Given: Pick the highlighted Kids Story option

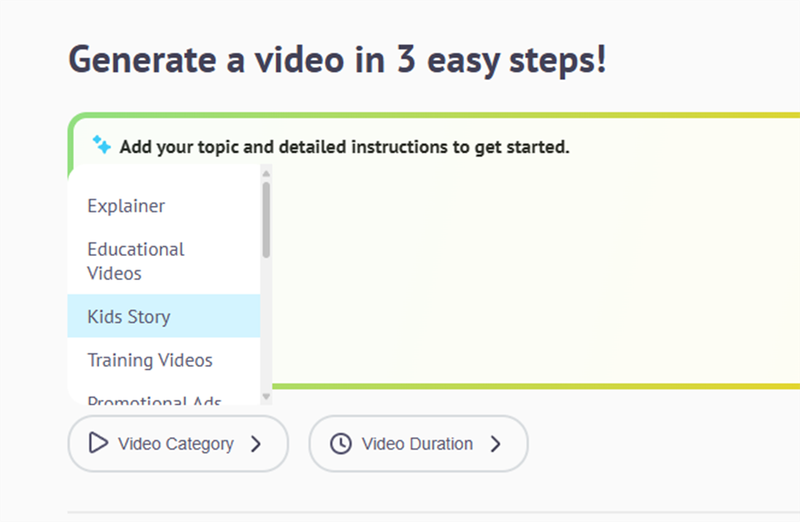Looking at the screenshot, I should click(129, 317).
